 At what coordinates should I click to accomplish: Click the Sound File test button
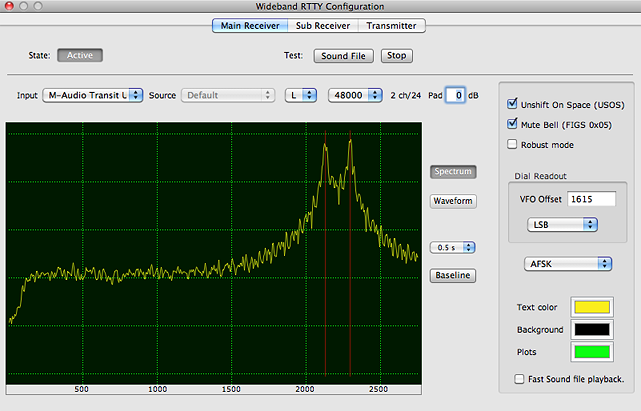(x=343, y=56)
